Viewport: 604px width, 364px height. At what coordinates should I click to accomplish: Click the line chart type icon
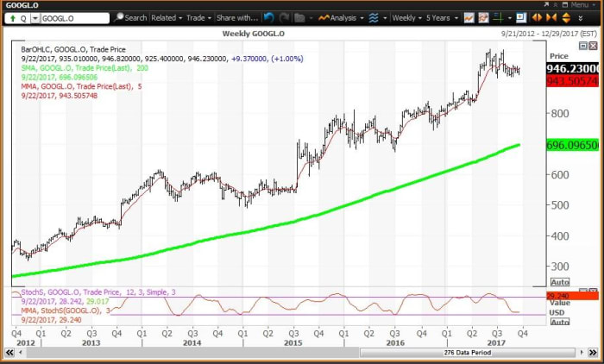pos(469,17)
